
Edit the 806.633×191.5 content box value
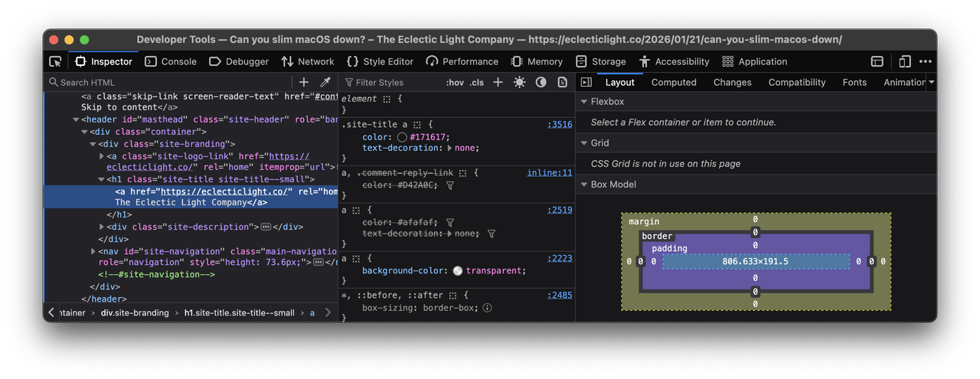755,262
